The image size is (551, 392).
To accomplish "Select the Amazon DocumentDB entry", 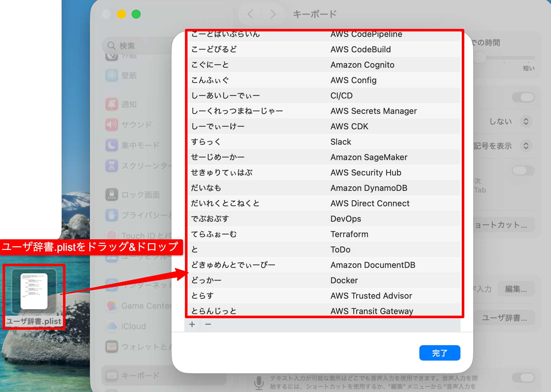I will 324,265.
